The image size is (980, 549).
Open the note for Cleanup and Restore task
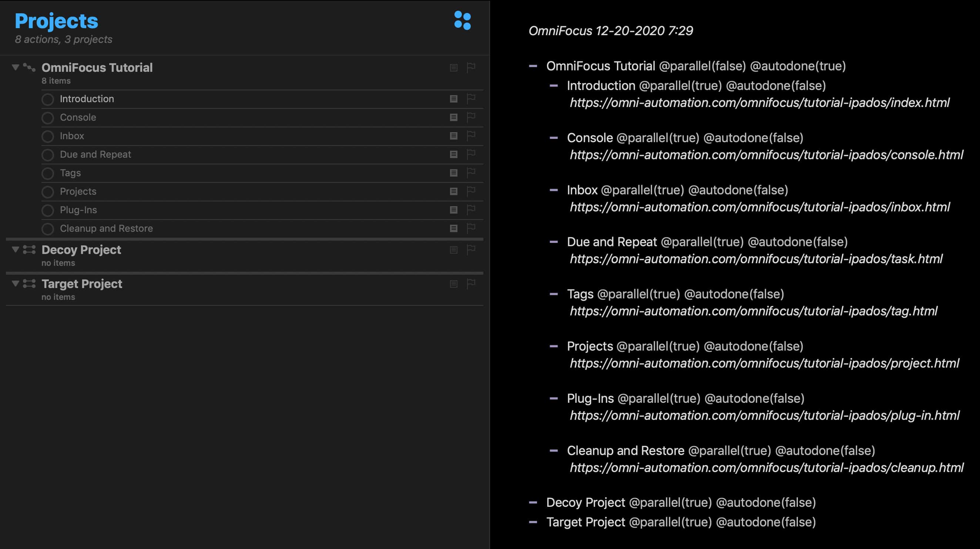(453, 229)
